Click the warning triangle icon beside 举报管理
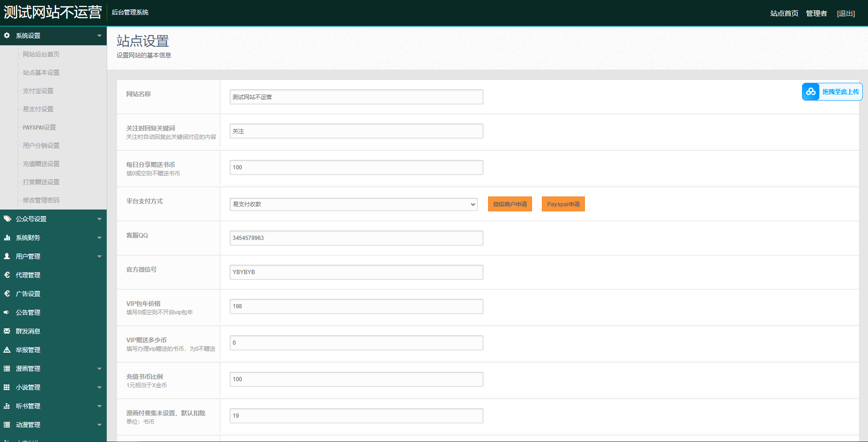Viewport: 868px width, 442px height. (7, 350)
